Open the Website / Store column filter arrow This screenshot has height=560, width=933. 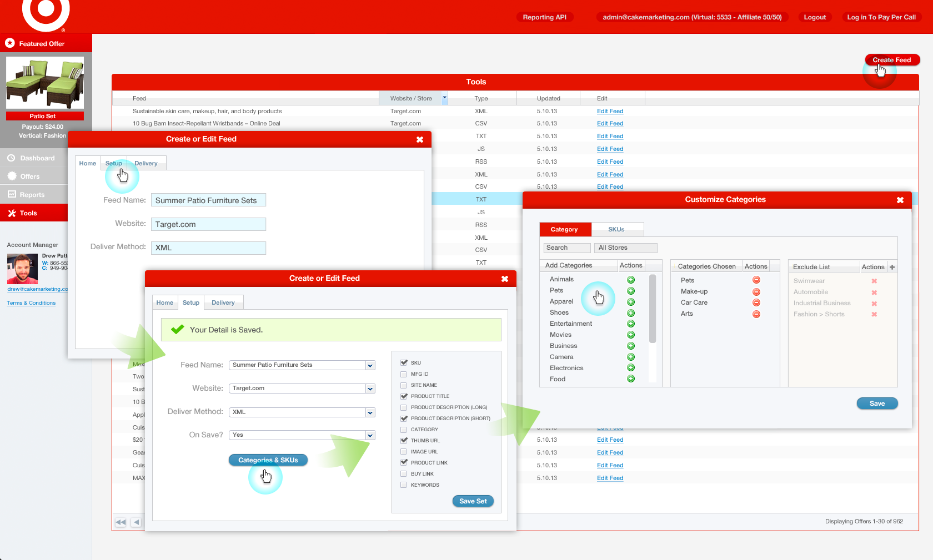pyautogui.click(x=444, y=98)
